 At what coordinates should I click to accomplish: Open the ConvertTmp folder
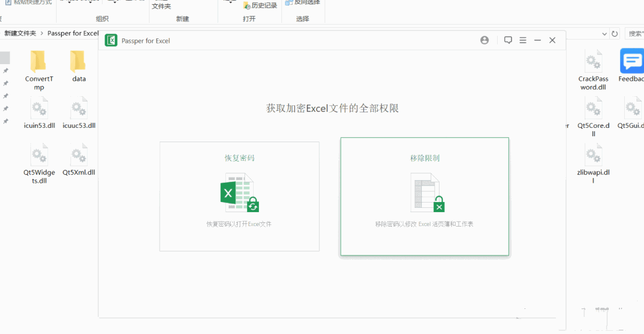click(39, 62)
